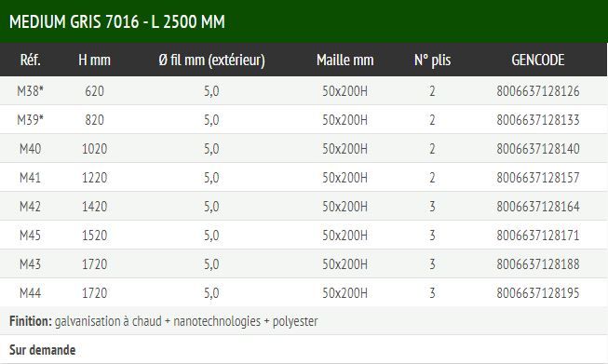Screen dimensions: 608x364
Task: Click the 'Finition:' note line
Action: pos(164,321)
